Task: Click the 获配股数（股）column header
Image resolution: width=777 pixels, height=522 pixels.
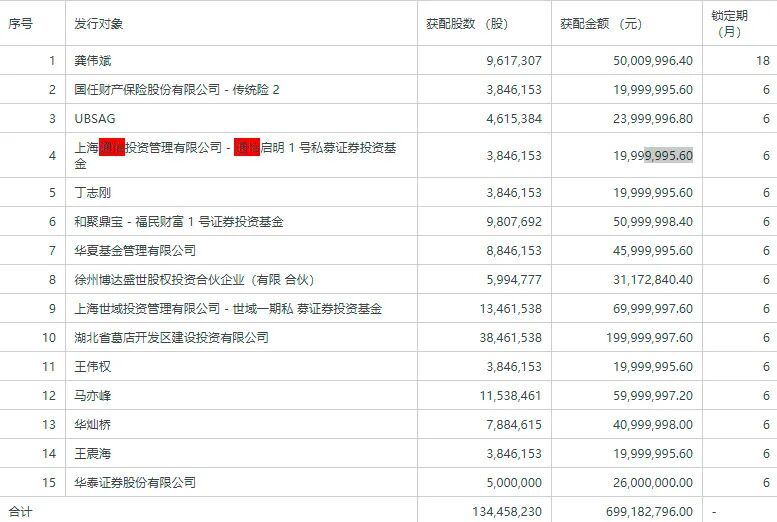Action: [x=467, y=24]
